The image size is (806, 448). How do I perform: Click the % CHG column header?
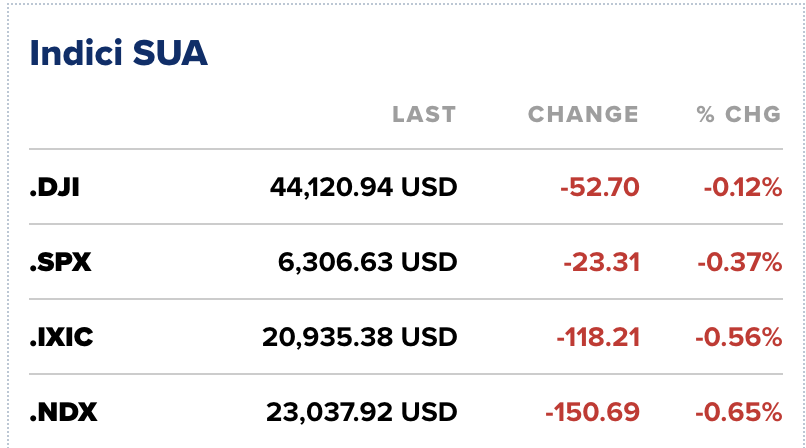tap(739, 114)
